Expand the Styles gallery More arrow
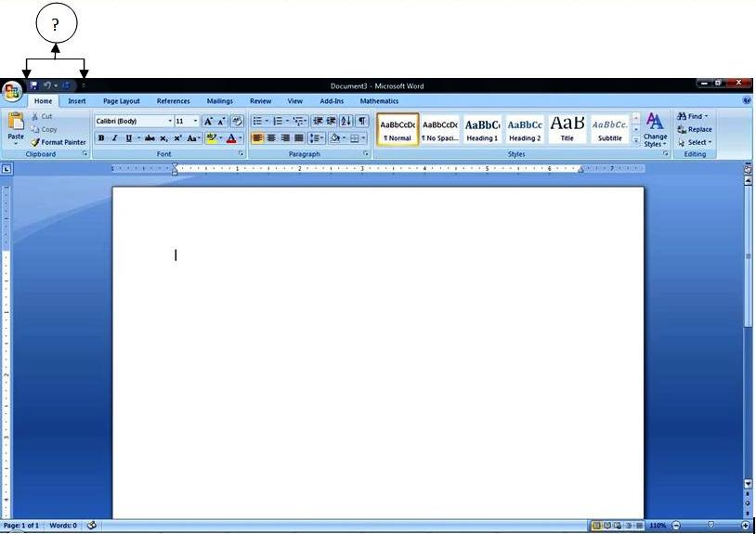The height and width of the screenshot is (534, 756). pos(636,140)
